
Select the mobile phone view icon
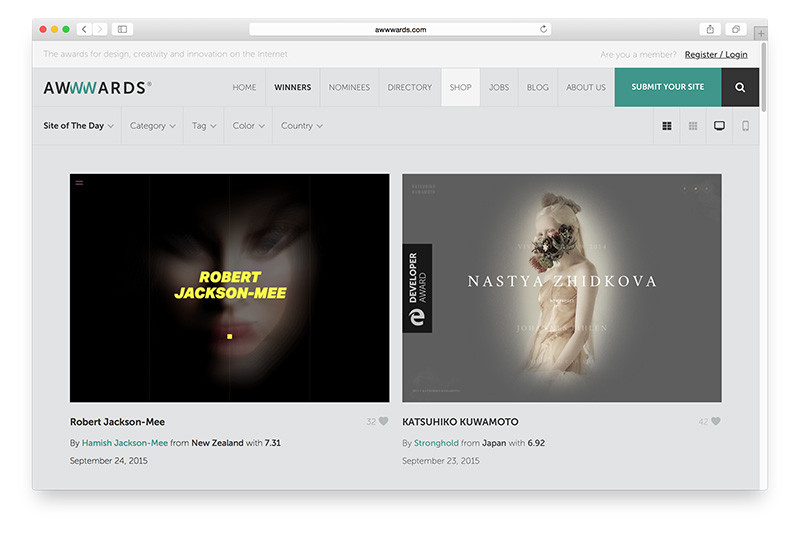coord(745,126)
